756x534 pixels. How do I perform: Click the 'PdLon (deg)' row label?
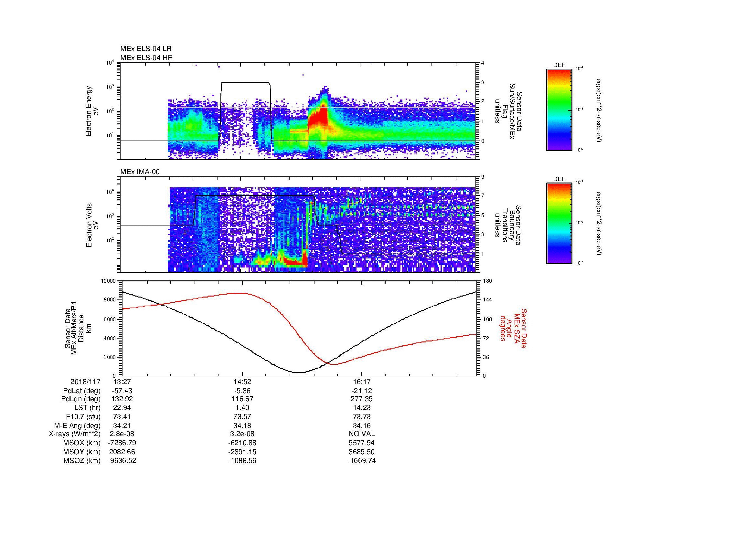click(x=81, y=399)
